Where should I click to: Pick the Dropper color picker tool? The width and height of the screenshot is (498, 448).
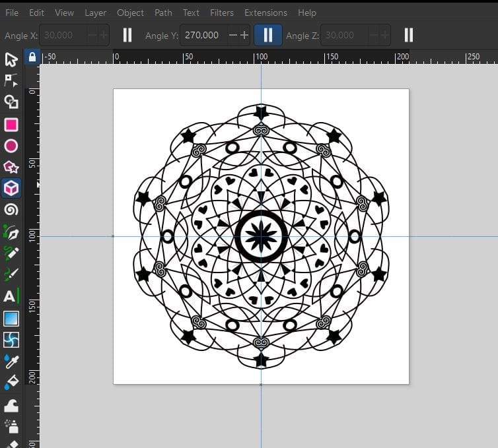pyautogui.click(x=11, y=361)
